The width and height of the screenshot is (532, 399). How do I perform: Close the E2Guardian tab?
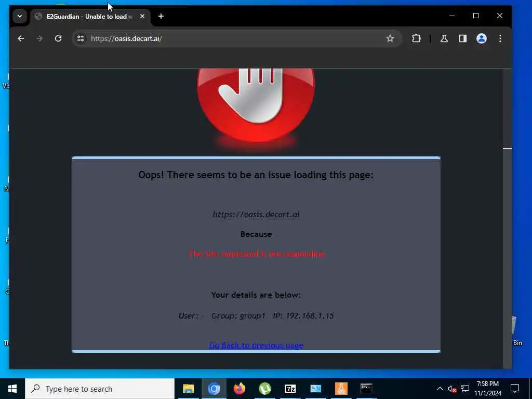(x=142, y=16)
